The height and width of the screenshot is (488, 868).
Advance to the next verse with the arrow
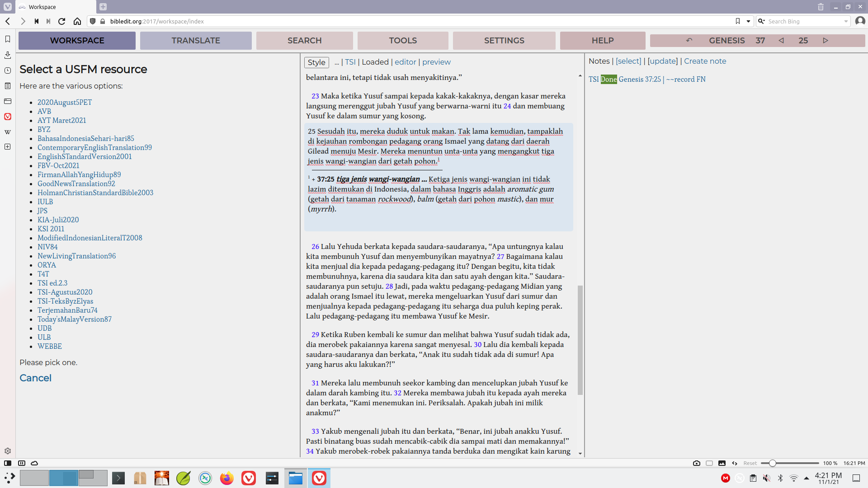pyautogui.click(x=826, y=40)
